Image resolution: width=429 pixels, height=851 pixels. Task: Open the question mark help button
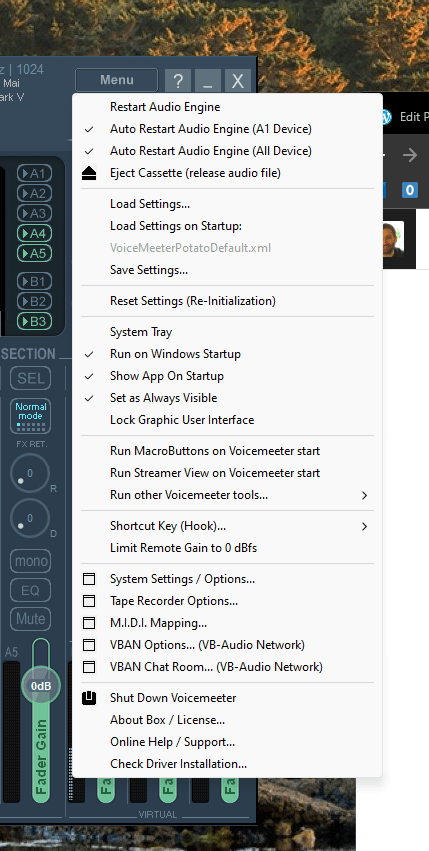click(x=178, y=81)
